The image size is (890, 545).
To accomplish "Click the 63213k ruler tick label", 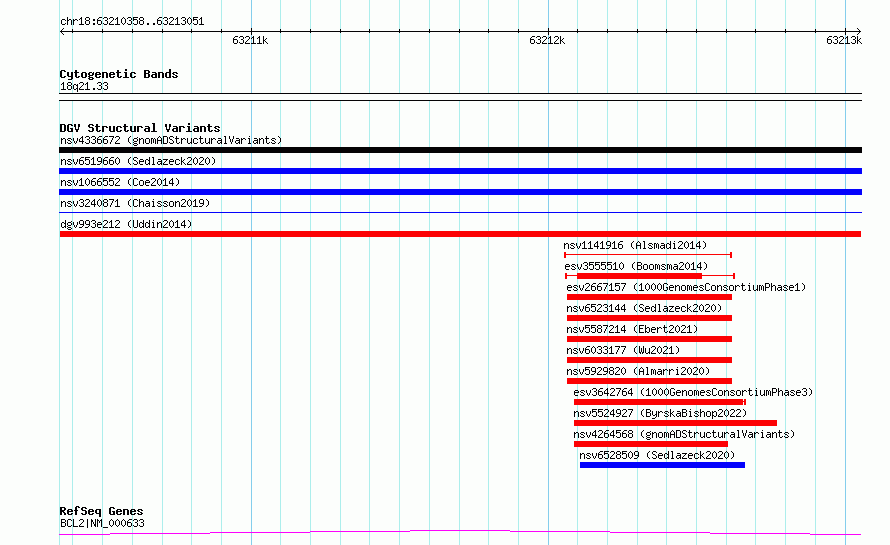I will pos(844,40).
